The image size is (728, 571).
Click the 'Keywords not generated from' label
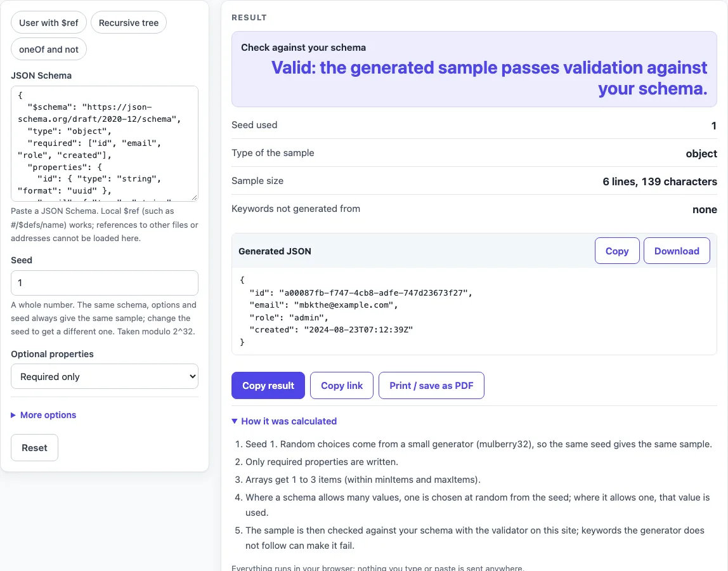[x=296, y=209]
